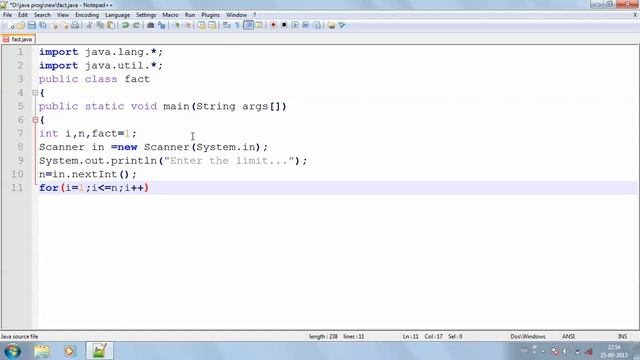640x360 pixels.
Task: Open the ? help menu
Action: 254,15
